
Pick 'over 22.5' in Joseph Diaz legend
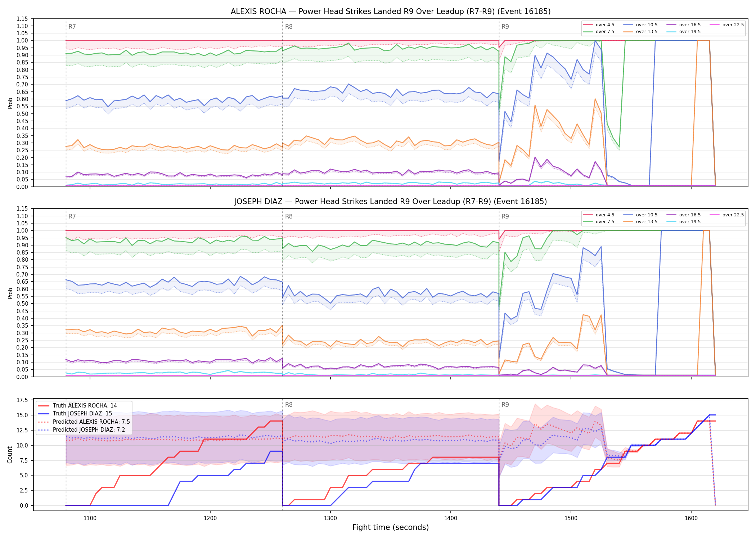727,215
